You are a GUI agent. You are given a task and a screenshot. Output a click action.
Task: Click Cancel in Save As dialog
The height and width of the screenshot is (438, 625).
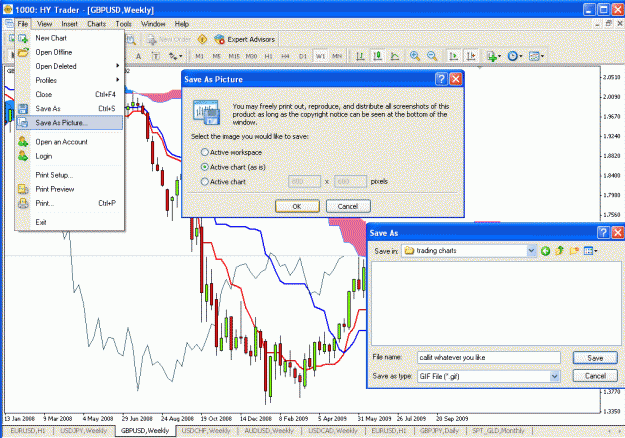pos(595,376)
